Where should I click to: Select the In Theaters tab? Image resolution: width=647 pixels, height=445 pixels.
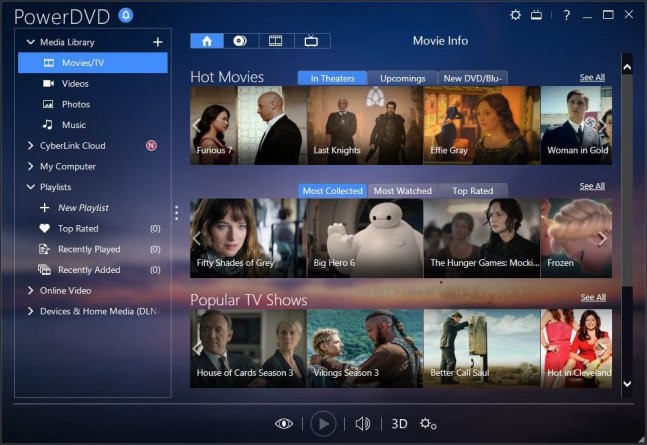click(333, 78)
